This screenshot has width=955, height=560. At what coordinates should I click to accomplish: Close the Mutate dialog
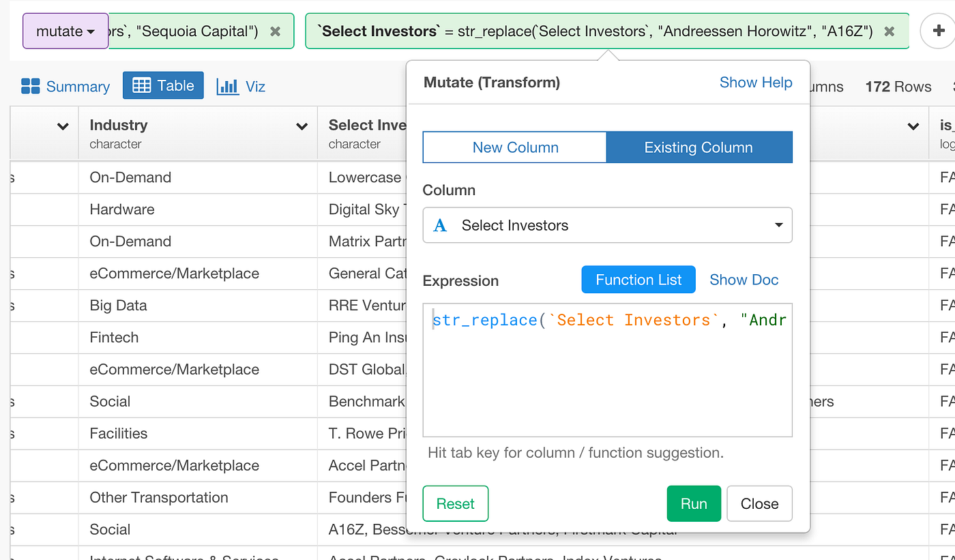[x=759, y=503]
